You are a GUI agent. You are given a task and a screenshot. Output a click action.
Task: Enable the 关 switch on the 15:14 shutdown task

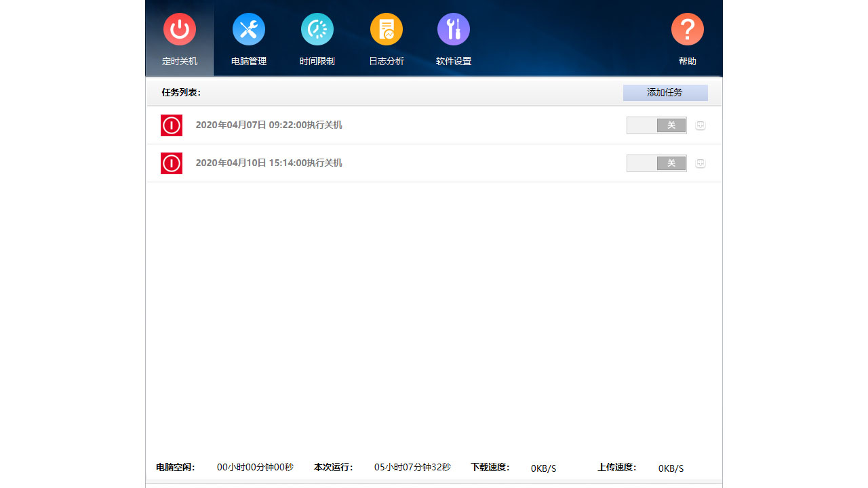[656, 163]
